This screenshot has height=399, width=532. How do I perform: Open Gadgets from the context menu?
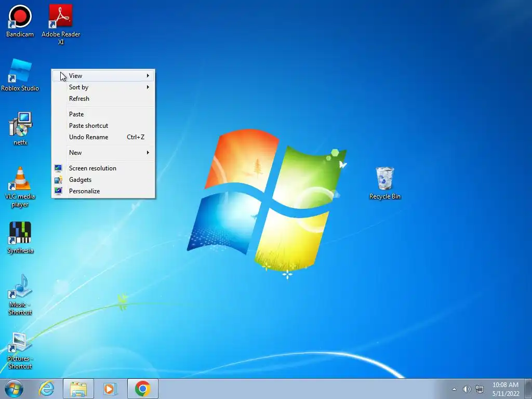tap(103, 180)
